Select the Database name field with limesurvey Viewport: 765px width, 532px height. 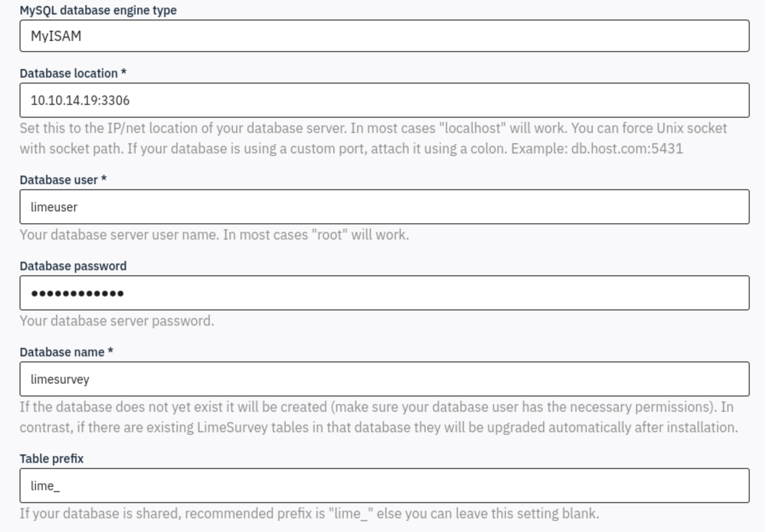(384, 379)
